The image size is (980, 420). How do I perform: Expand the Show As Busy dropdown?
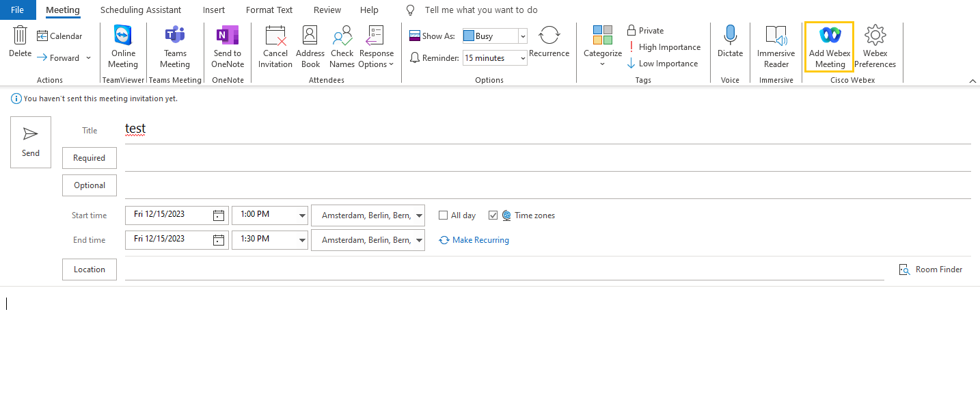[x=523, y=36]
